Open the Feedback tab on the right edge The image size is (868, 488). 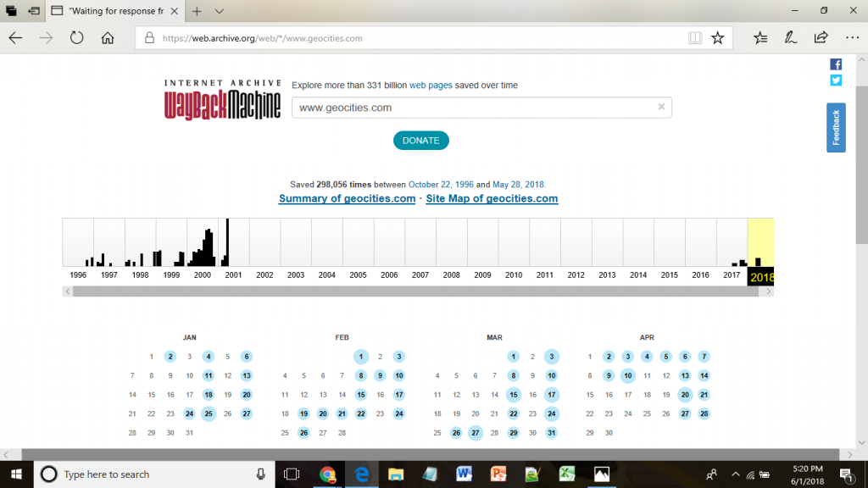pyautogui.click(x=836, y=127)
